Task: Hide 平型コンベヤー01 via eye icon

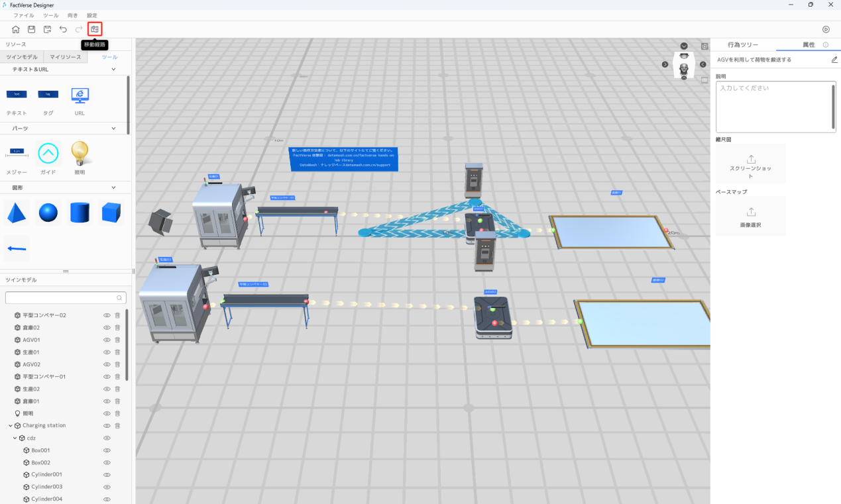Action: (107, 377)
